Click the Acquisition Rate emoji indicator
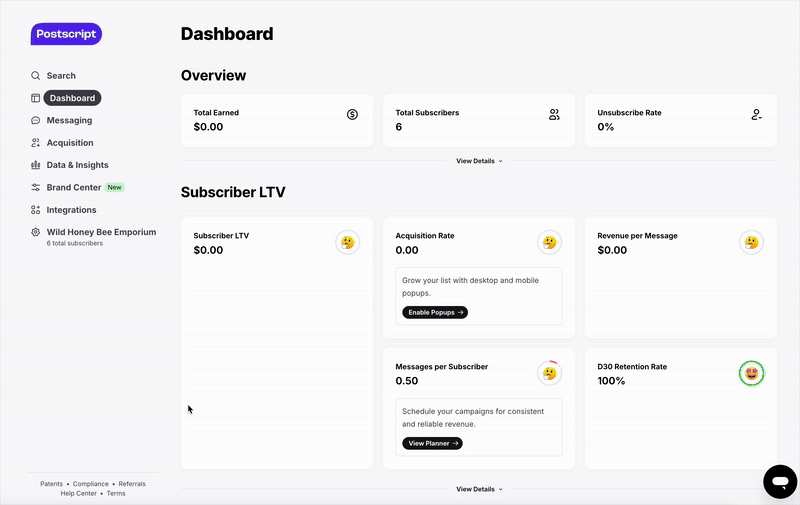Viewport: 800px width, 505px height. click(x=549, y=242)
